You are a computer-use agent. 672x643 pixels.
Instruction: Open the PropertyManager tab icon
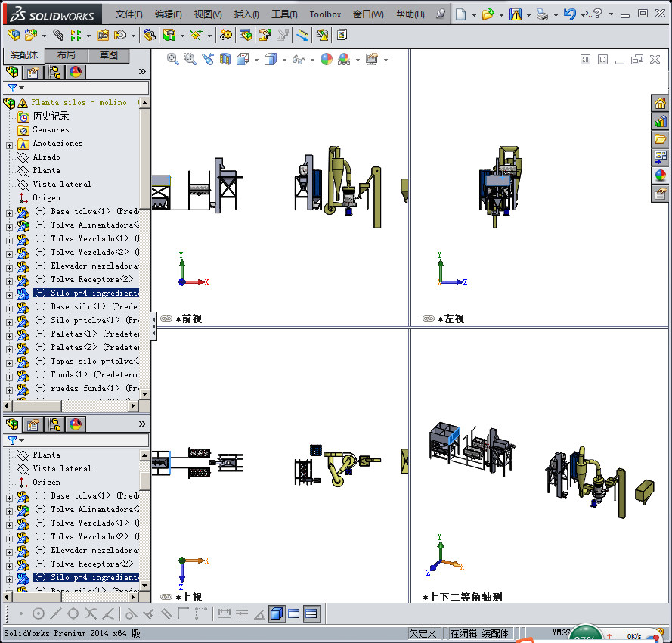[x=33, y=72]
